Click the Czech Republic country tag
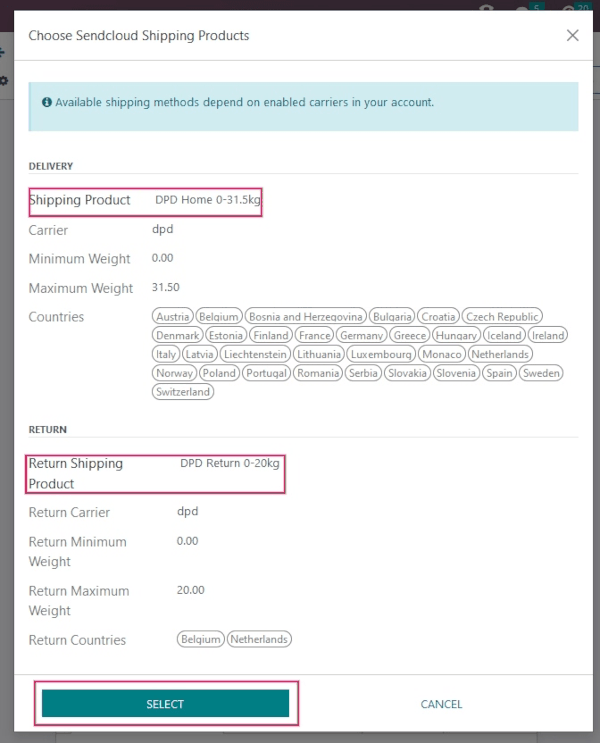This screenshot has width=600, height=743. click(x=503, y=317)
